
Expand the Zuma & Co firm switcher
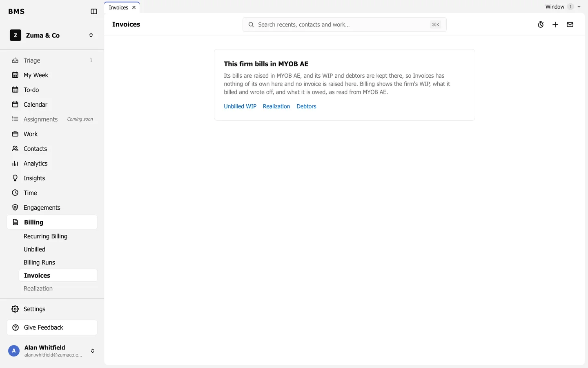coord(91,35)
